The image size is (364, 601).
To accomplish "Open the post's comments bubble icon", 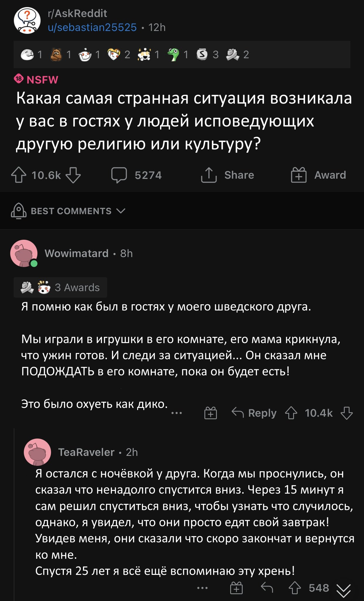I will 119,175.
